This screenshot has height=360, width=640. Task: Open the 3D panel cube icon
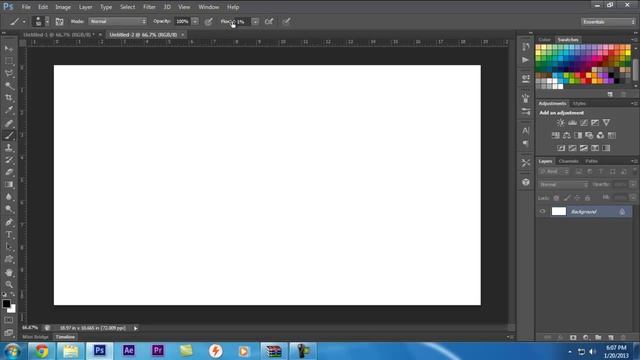pos(526,182)
